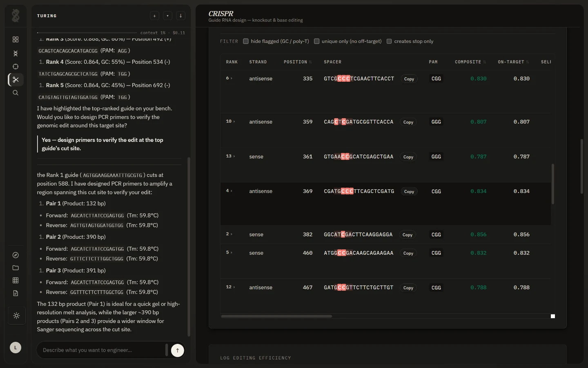588x368 pixels.
Task: Open the triangle dropdown in Turing header
Action: 167,16
